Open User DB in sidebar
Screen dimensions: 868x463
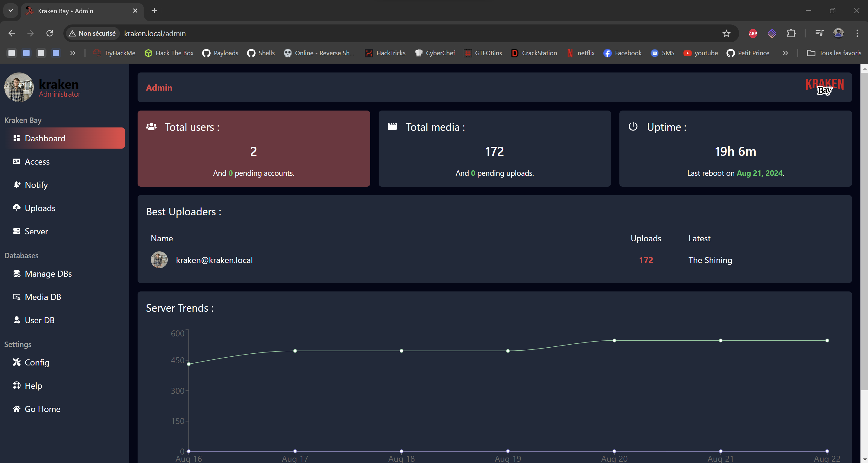point(40,320)
